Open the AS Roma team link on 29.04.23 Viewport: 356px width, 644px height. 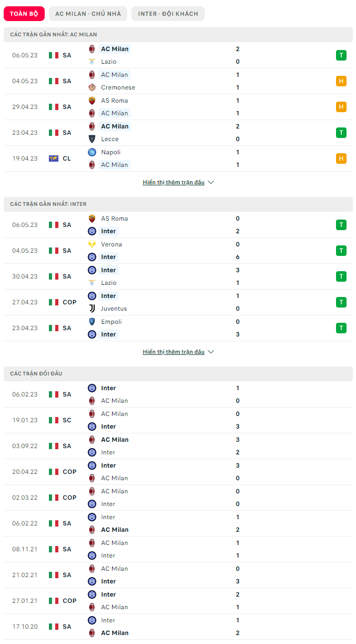[x=114, y=101]
